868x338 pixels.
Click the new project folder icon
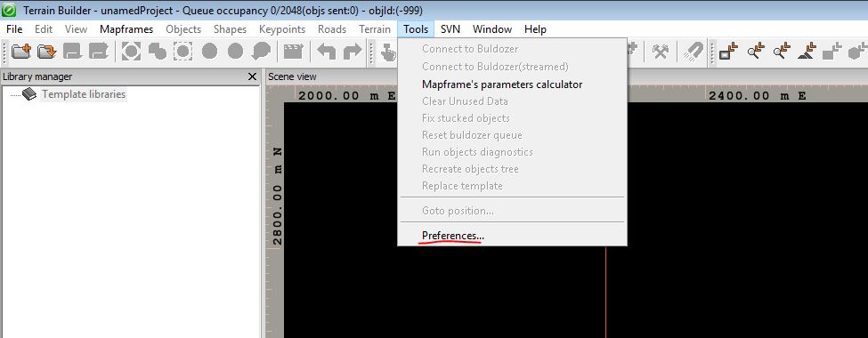(x=21, y=52)
